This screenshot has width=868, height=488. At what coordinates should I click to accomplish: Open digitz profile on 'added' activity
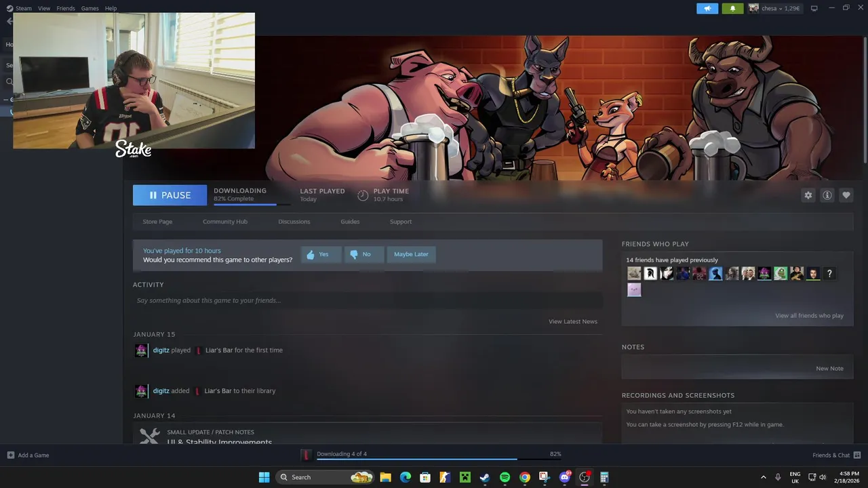pos(161,391)
